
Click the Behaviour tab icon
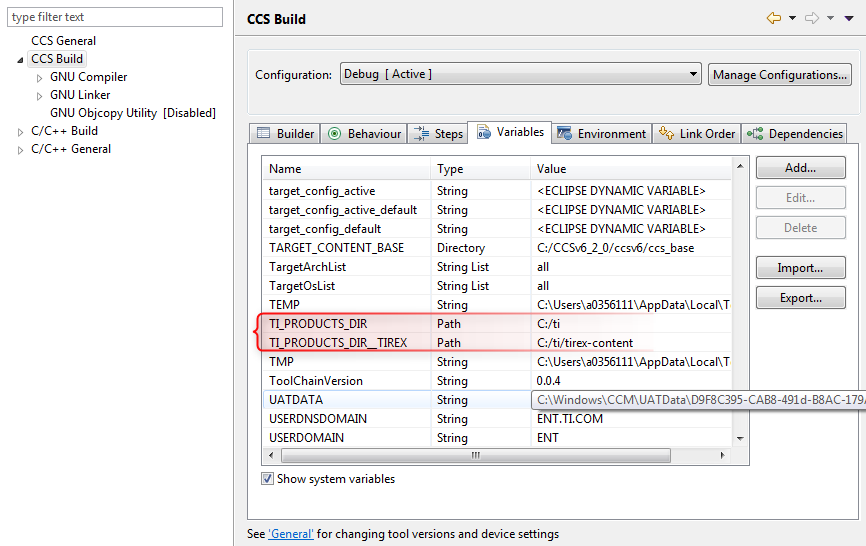[334, 134]
